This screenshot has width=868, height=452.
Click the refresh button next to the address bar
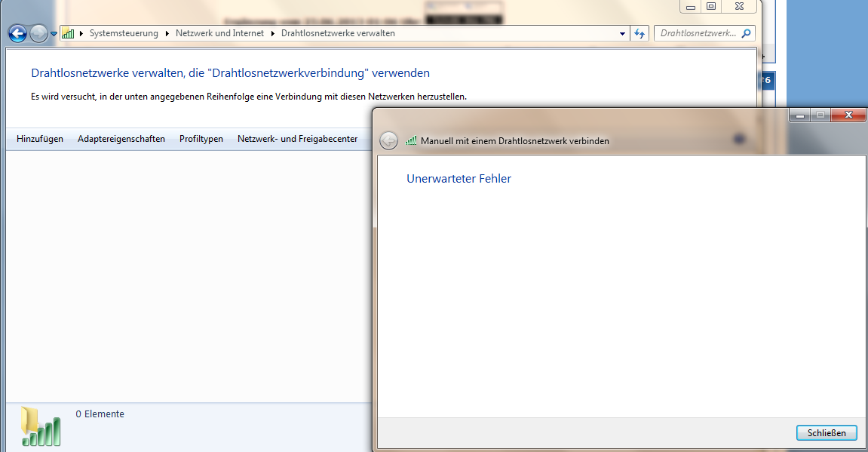(x=640, y=34)
